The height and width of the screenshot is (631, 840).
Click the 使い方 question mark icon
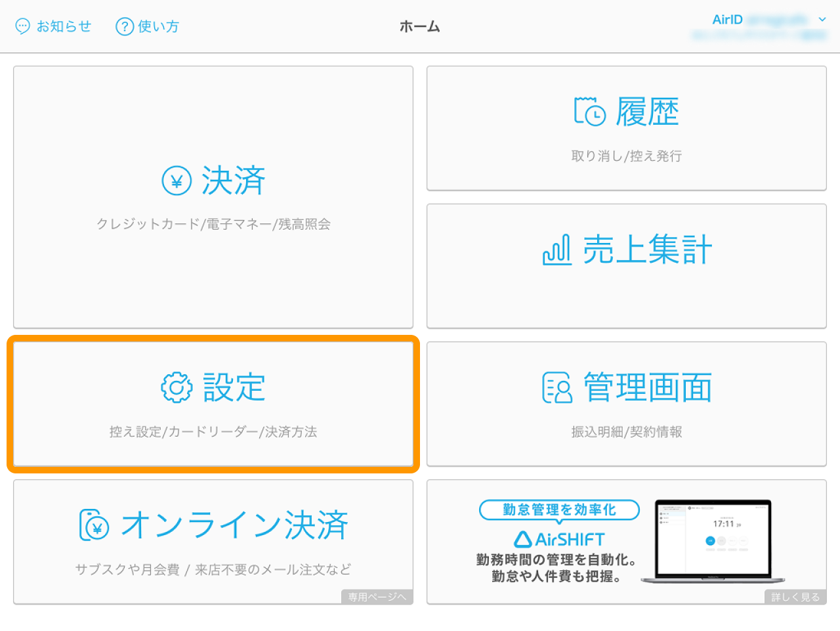pyautogui.click(x=124, y=26)
